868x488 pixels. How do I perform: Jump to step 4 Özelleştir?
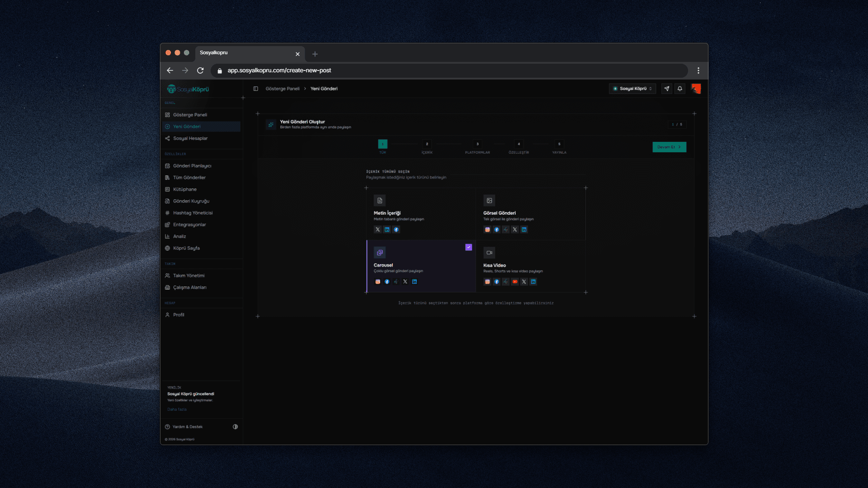pyautogui.click(x=519, y=147)
